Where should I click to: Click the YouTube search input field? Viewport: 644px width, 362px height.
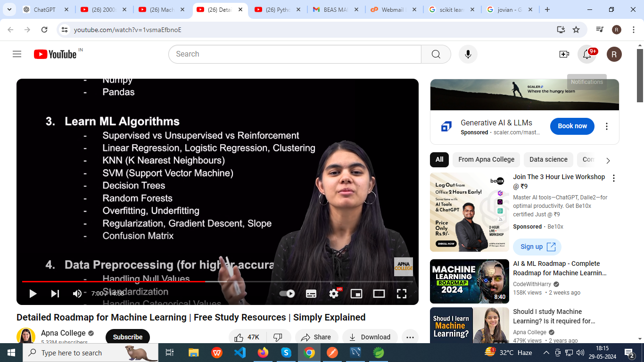(295, 54)
